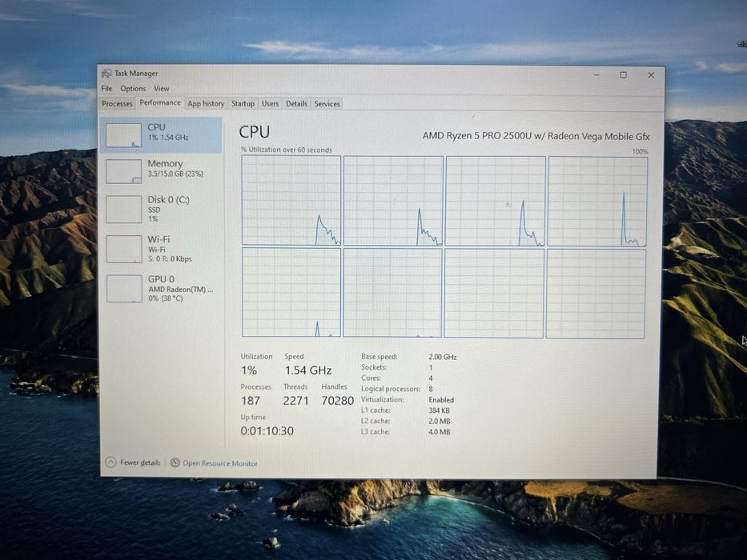Open Resource Monitor link
This screenshot has height=560, width=747.
(x=220, y=463)
